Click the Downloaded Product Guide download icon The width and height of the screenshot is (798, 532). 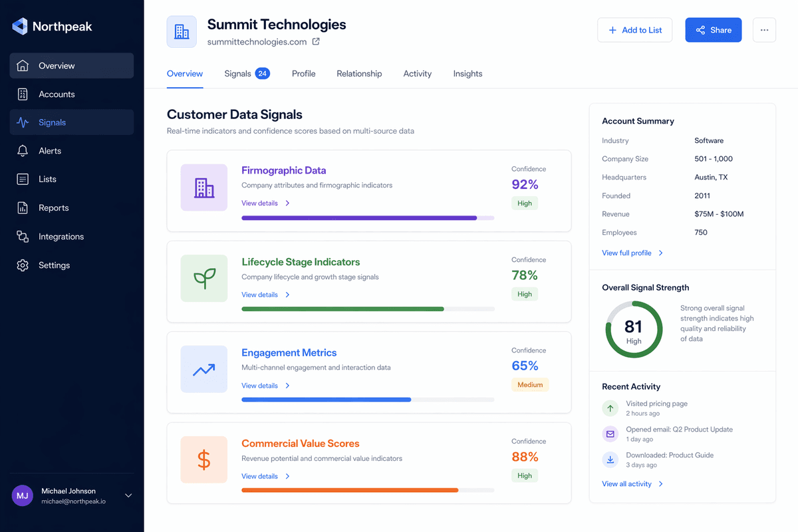tap(610, 460)
